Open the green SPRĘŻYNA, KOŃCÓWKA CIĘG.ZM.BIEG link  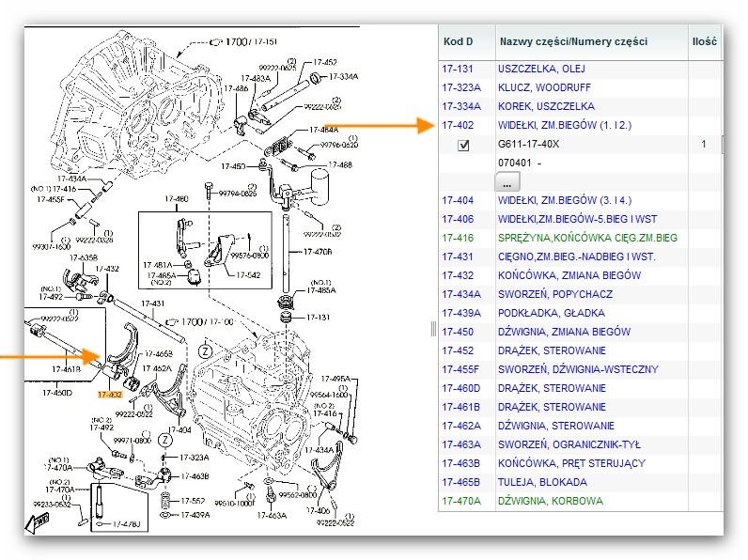(587, 238)
